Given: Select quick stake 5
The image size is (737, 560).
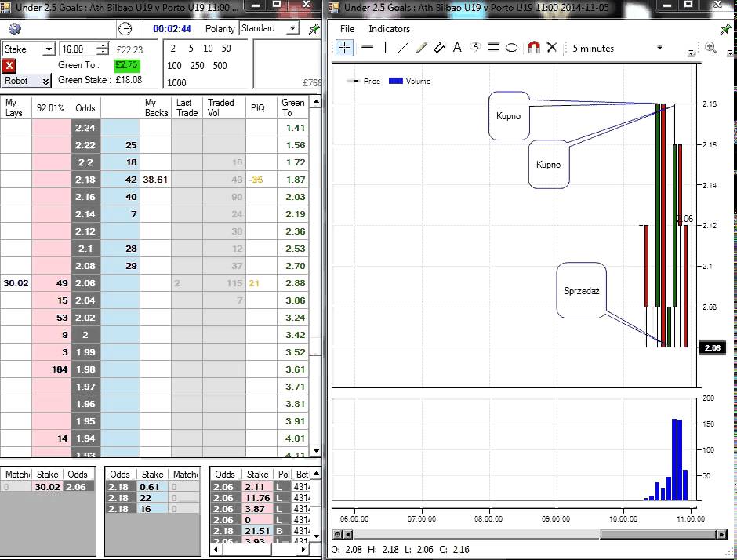Looking at the screenshot, I should tap(191, 48).
